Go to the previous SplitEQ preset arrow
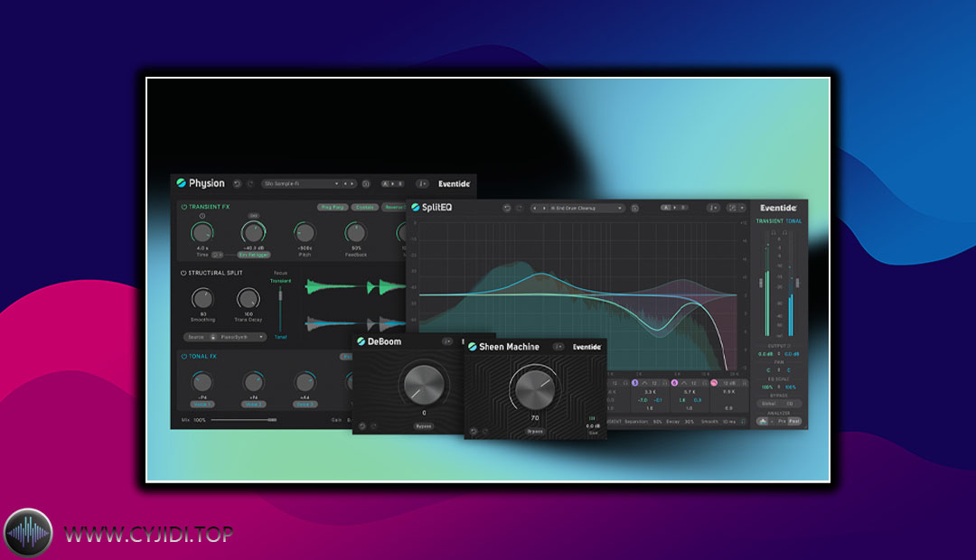 (x=535, y=208)
